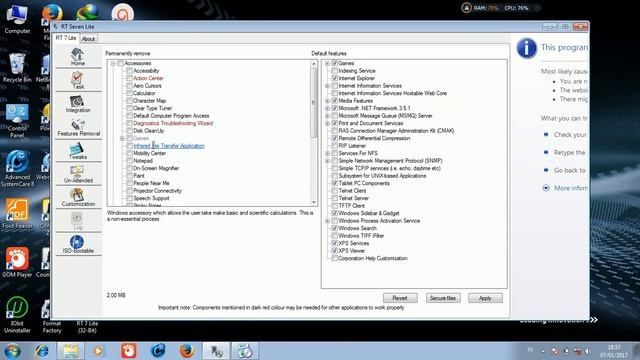Viewport: 640px width, 360px height.
Task: Uncheck Windows Search feature checkbox
Action: pos(335,228)
